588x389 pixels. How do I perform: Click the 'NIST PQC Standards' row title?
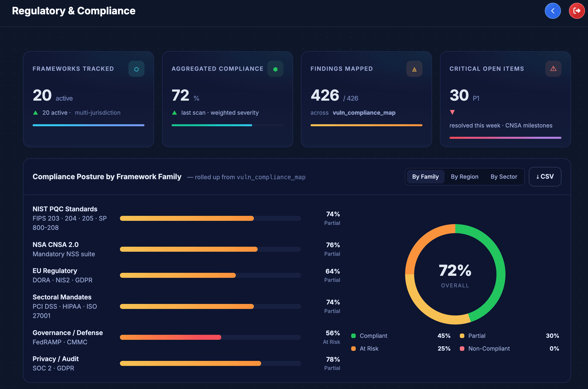coord(65,209)
